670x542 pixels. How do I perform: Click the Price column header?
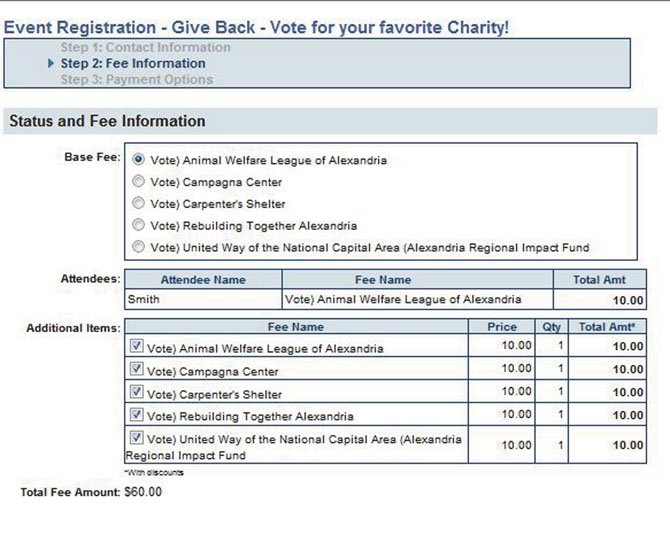click(x=502, y=327)
